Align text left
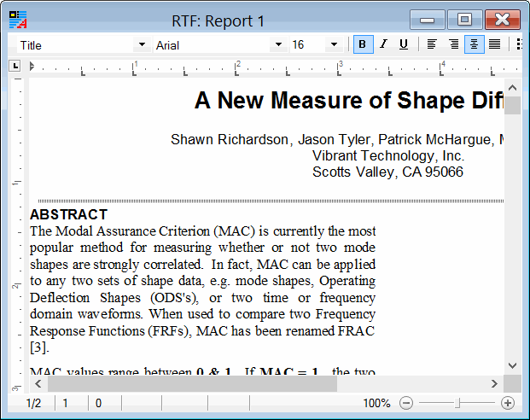 pyautogui.click(x=432, y=44)
